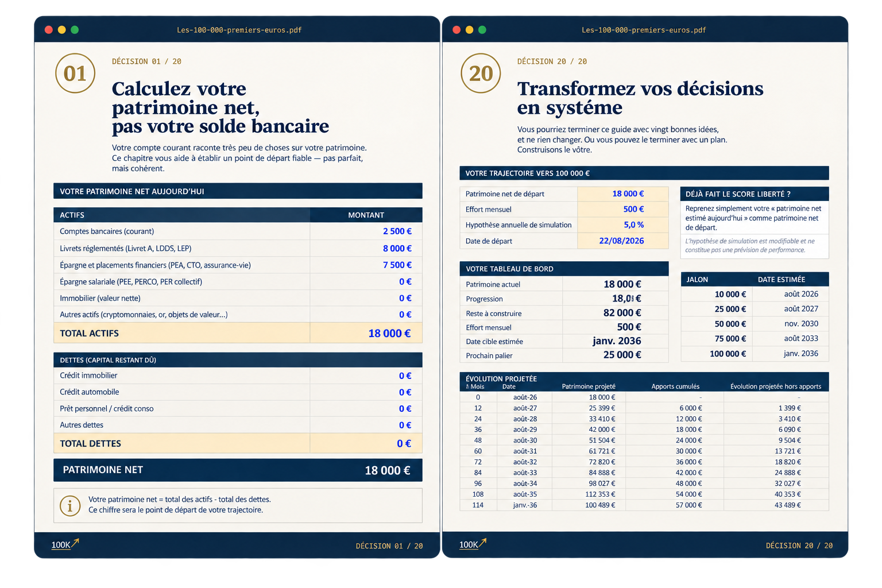Click the août-27 projection row date

[x=525, y=408]
